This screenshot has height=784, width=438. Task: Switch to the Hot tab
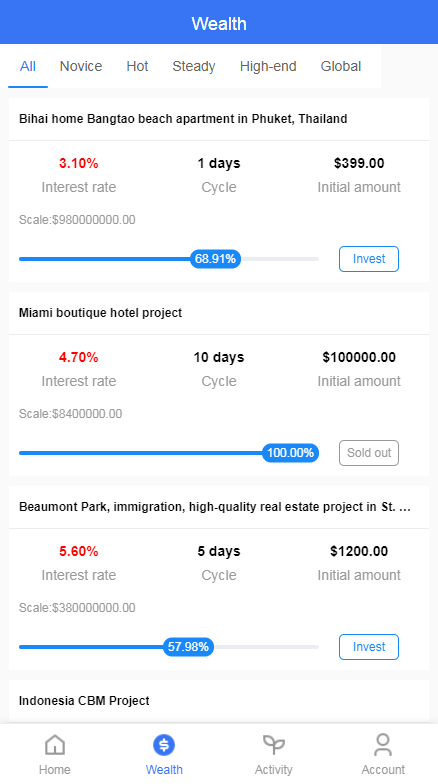138,66
